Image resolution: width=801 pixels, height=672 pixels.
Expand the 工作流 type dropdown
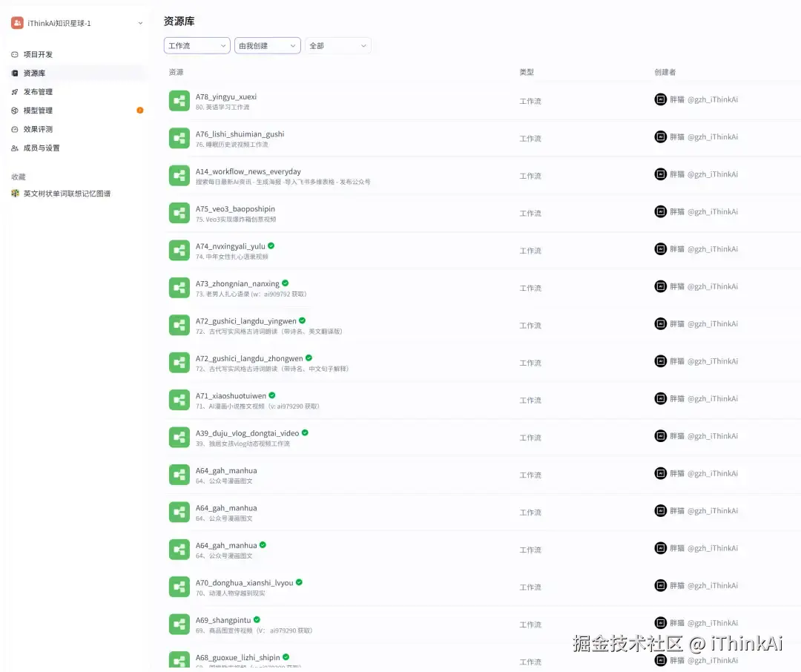pos(197,45)
